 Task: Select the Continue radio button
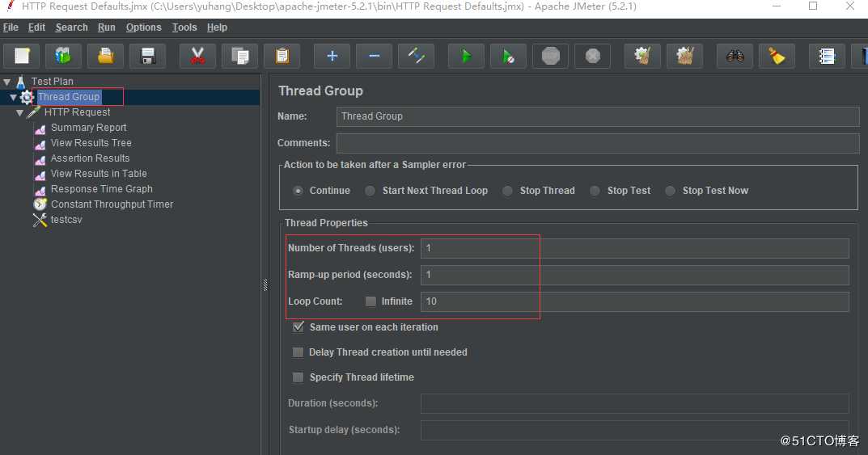tap(298, 191)
